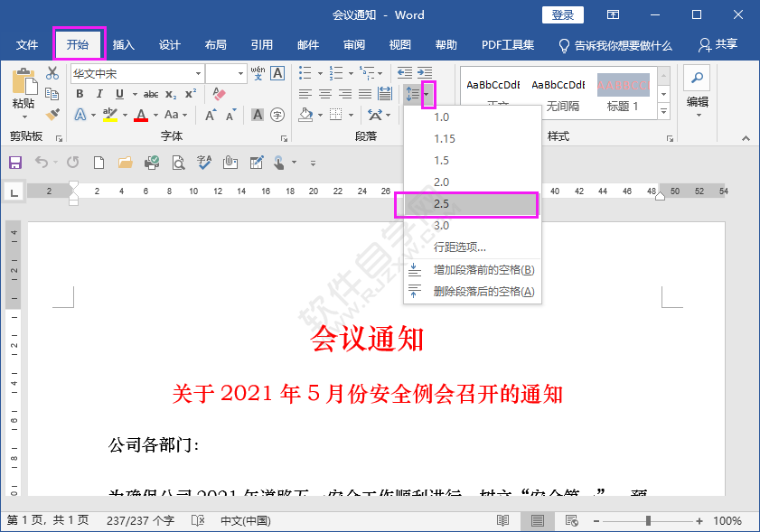The width and height of the screenshot is (760, 532).
Task: Click the Enclosed Character 字 icon
Action: [277, 115]
